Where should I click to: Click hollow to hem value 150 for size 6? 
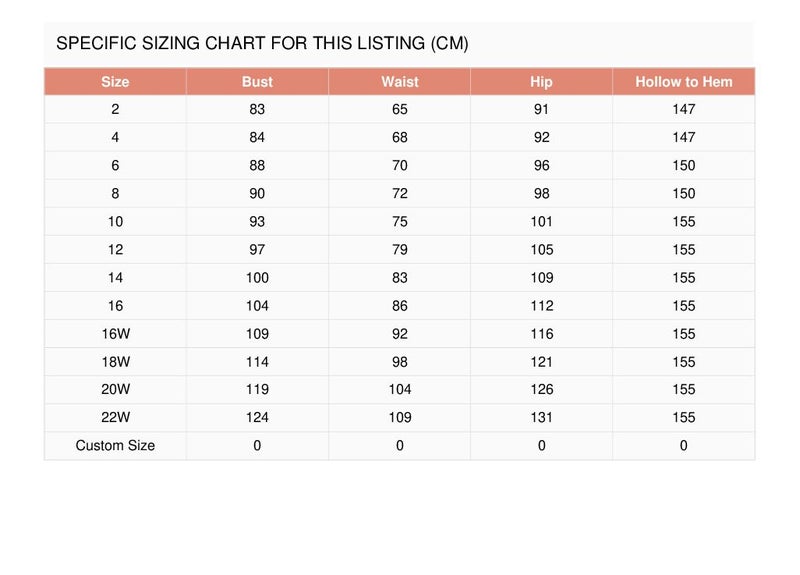pos(684,165)
